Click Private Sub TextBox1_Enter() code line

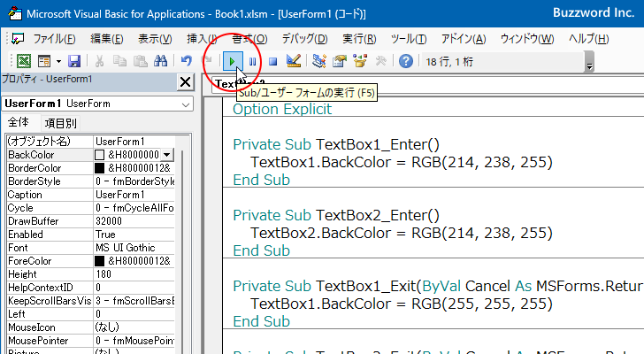(336, 144)
